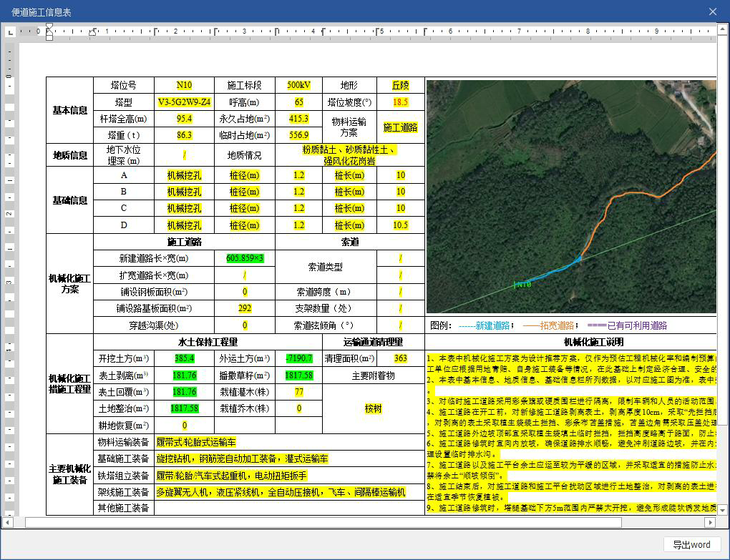Screen dimensions: 730x560
Task: Click the 主要附着物 header cell
Action: tap(374, 375)
